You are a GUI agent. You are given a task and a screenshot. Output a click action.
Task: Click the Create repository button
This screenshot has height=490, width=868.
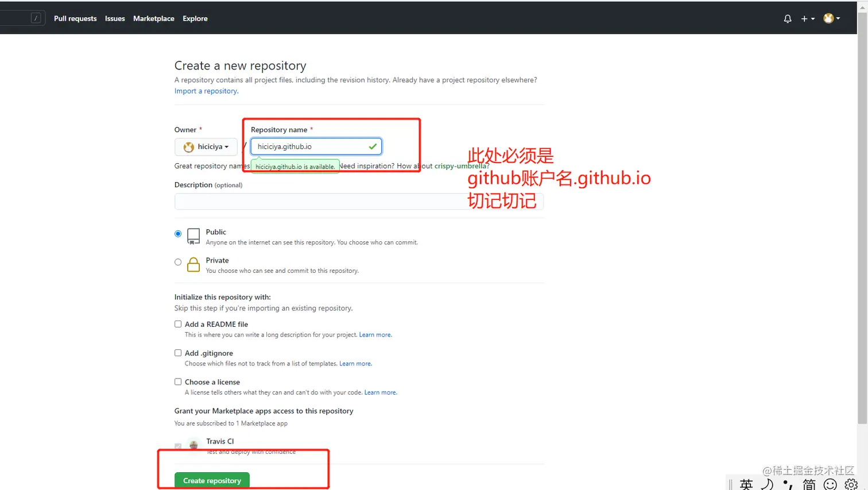[212, 480]
